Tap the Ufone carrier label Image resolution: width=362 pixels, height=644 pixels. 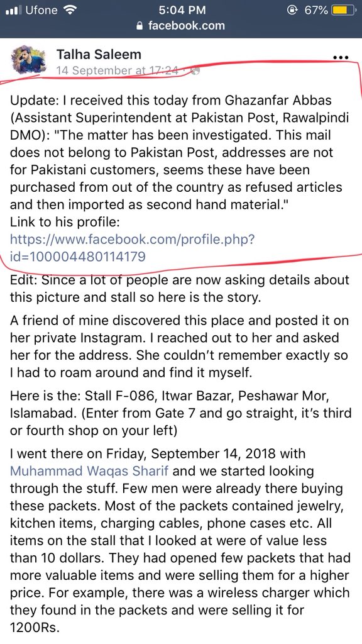(x=41, y=10)
